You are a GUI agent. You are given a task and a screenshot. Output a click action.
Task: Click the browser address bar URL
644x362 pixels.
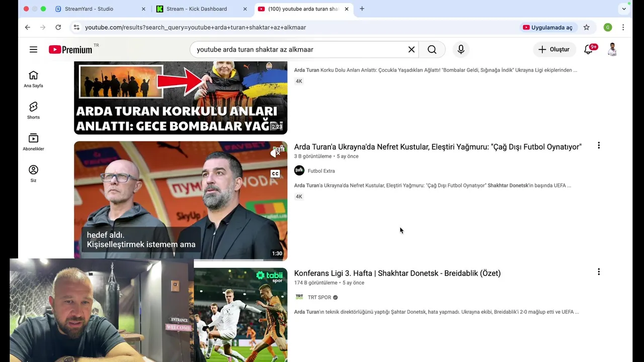click(x=195, y=27)
